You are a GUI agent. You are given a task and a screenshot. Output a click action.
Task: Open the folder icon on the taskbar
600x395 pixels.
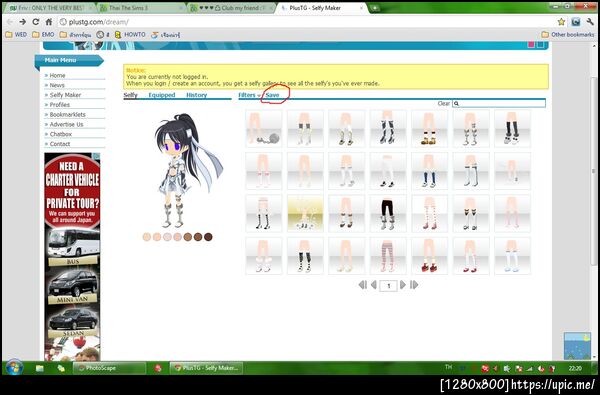40,368
